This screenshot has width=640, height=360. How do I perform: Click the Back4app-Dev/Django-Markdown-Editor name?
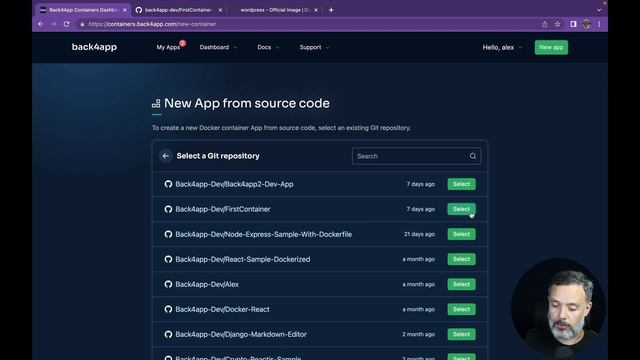tap(241, 334)
